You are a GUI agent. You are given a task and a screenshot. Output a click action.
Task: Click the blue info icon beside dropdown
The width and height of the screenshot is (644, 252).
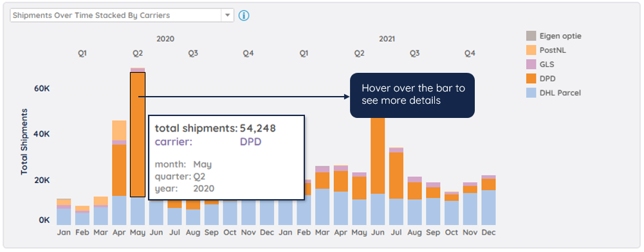point(244,15)
